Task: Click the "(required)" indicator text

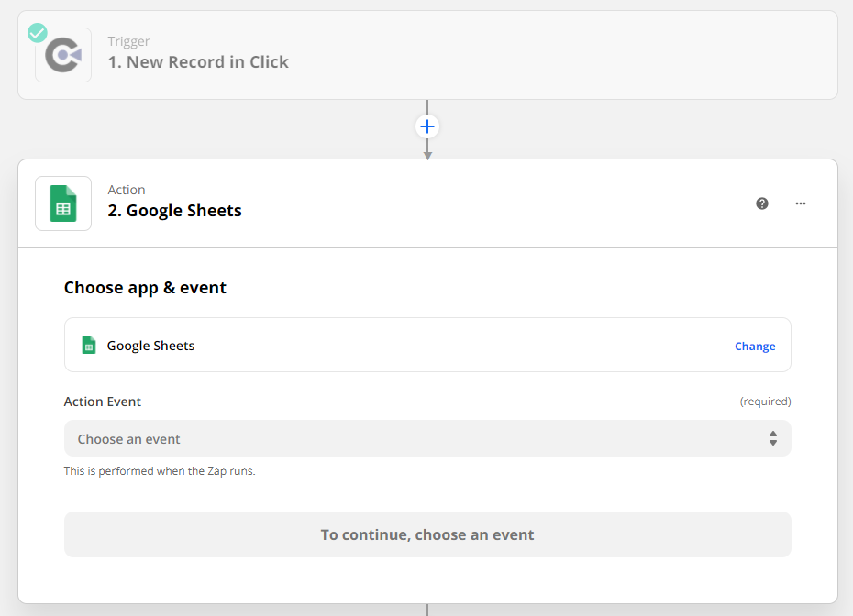Action: (x=765, y=401)
